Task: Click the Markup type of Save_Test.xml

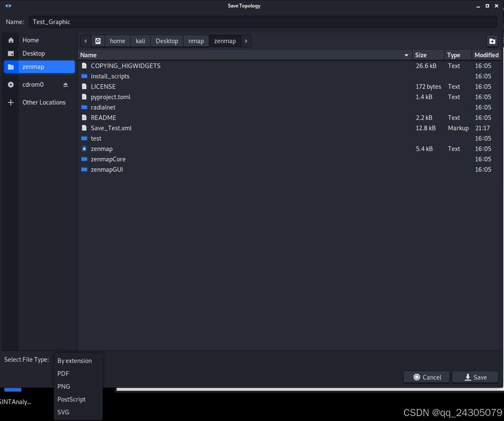Action: click(458, 128)
